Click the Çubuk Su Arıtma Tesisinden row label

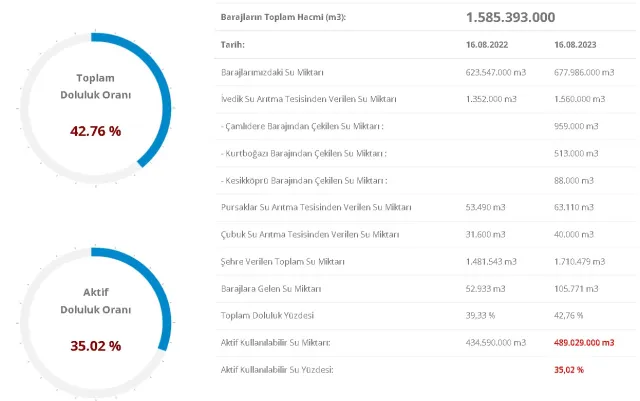click(x=309, y=234)
